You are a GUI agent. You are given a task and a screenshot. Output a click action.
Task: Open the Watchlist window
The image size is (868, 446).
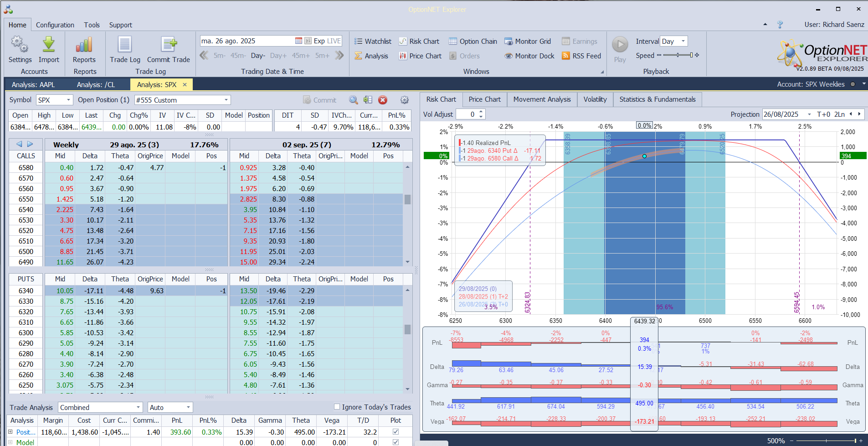coord(373,41)
